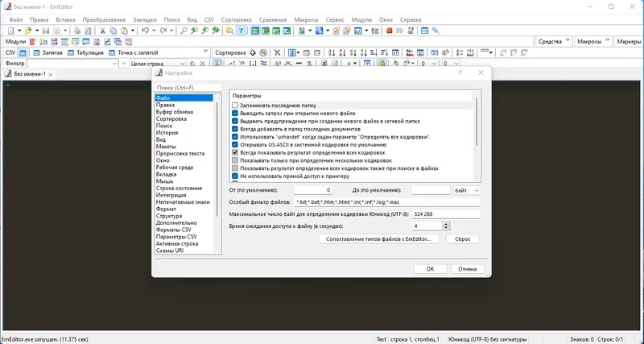Click the sort A to Z icon
This screenshot has width=644, height=344.
tap(332, 52)
